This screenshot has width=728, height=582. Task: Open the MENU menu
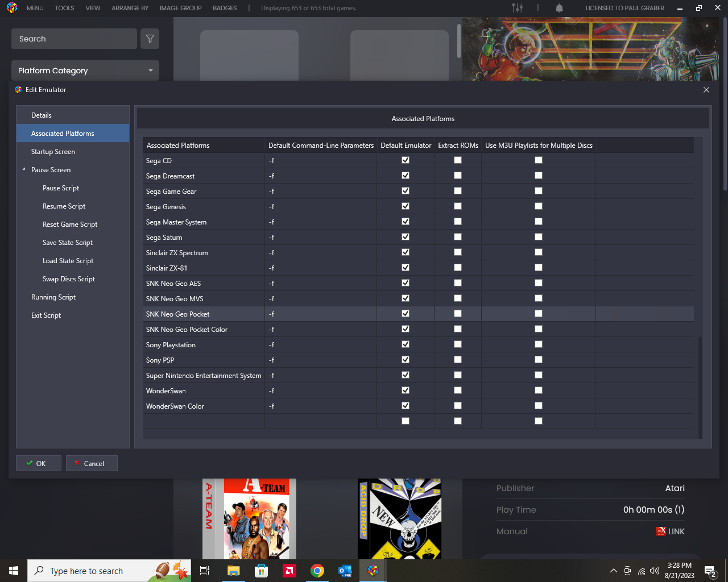35,8
